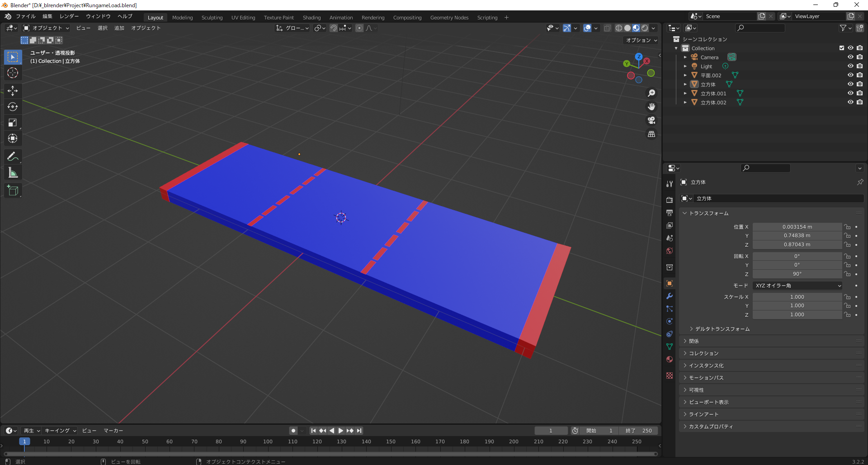
Task: Disable 立方体.002 in renders camera icon
Action: point(859,102)
